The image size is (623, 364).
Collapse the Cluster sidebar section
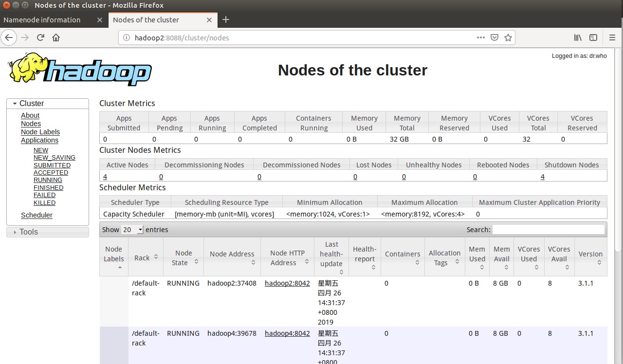[x=48, y=104]
